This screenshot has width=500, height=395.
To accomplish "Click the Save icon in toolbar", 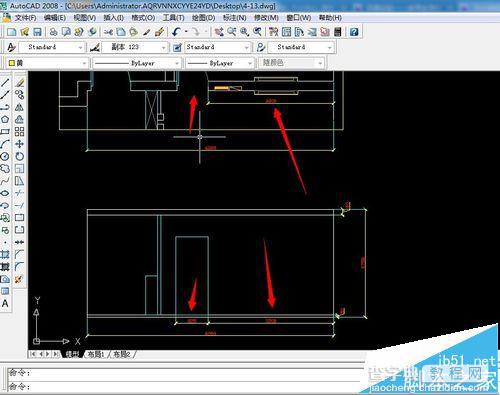I will tap(37, 32).
